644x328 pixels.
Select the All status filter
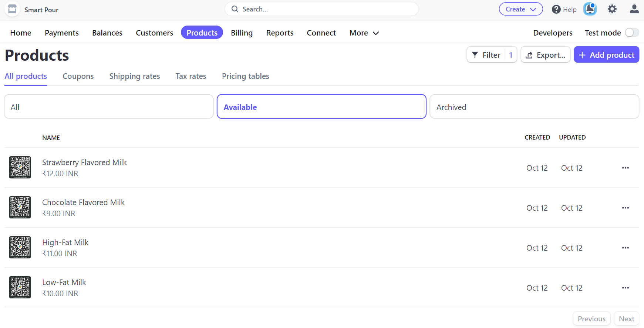108,107
